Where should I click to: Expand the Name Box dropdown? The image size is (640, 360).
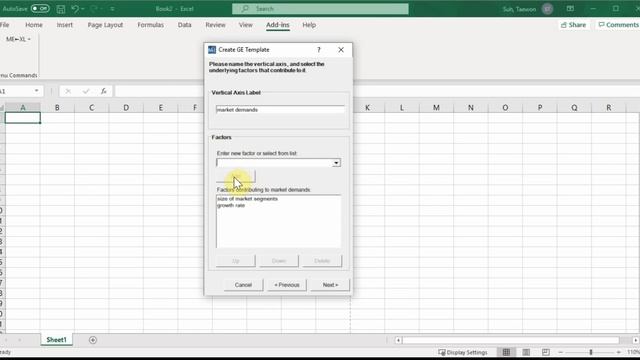pos(36,91)
